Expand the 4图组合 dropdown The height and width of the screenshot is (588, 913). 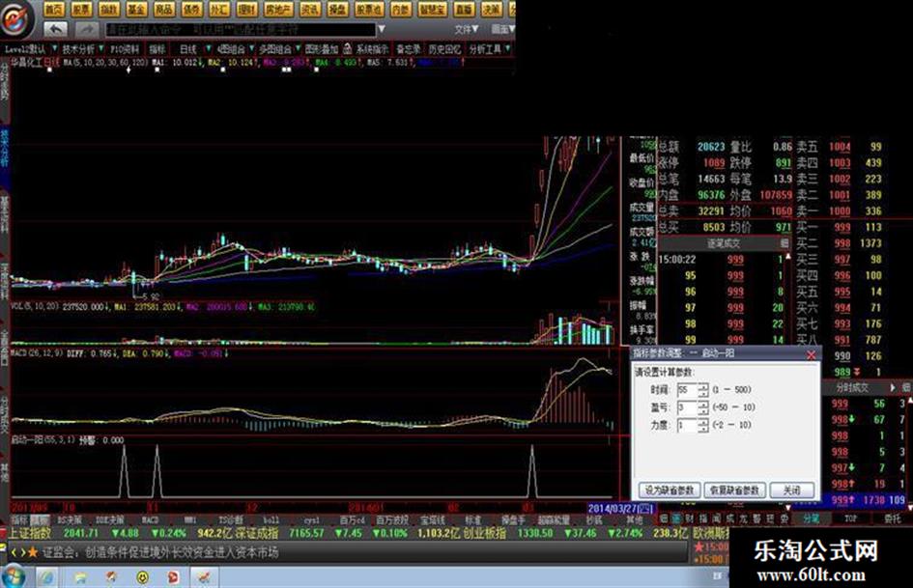coord(251,49)
